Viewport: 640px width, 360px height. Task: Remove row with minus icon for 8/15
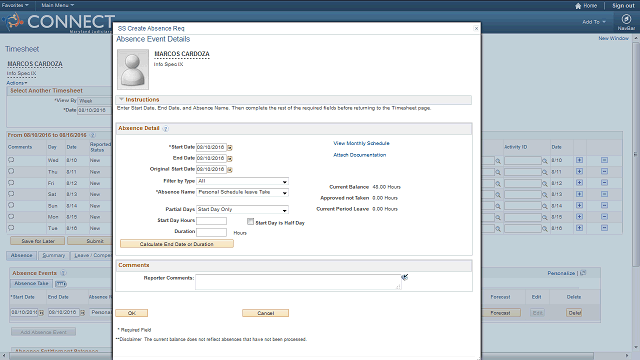(x=604, y=217)
